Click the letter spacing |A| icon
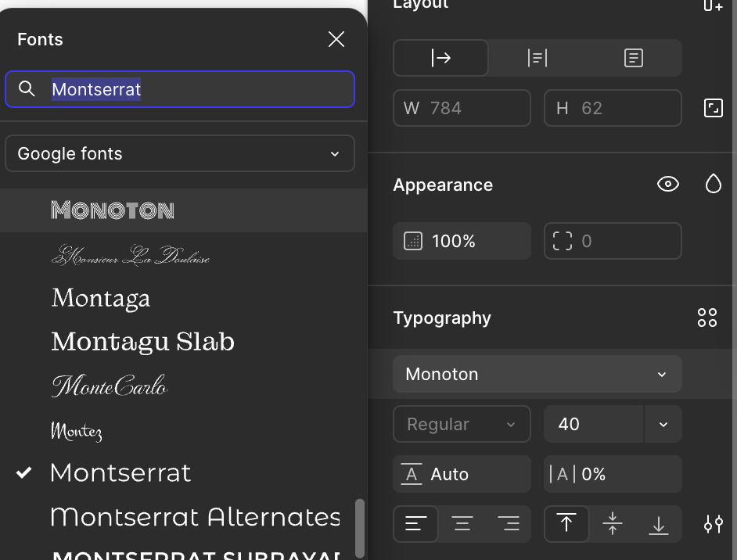 [563, 474]
